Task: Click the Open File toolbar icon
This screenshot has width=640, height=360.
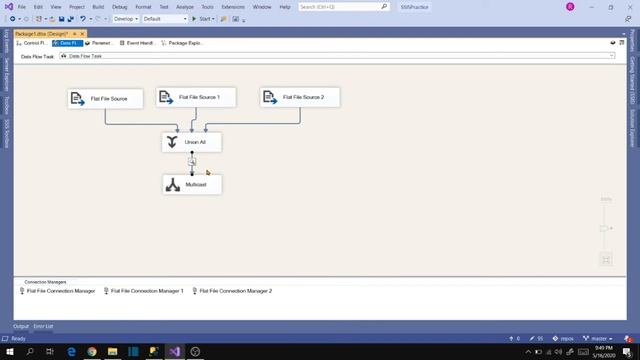Action: 52,19
